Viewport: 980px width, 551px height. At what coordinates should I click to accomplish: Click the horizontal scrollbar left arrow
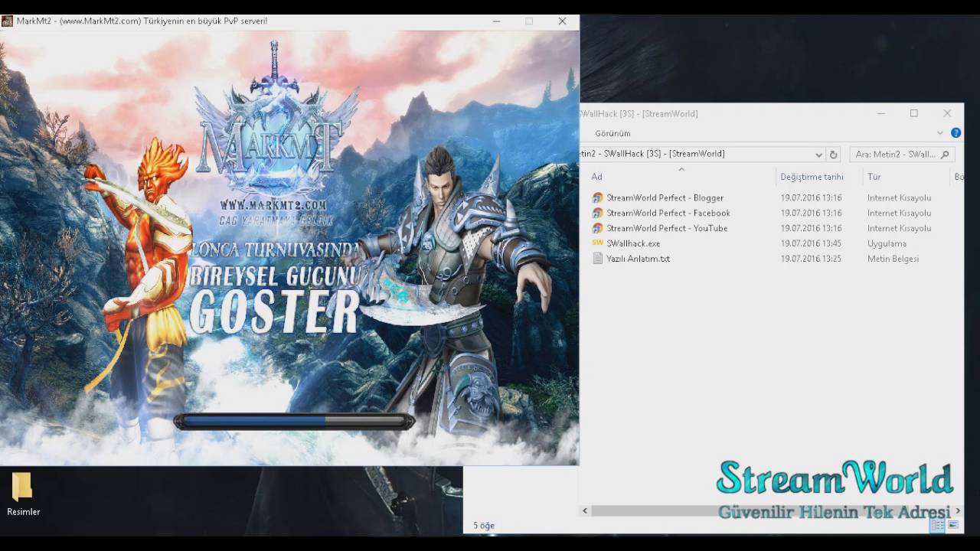[585, 510]
